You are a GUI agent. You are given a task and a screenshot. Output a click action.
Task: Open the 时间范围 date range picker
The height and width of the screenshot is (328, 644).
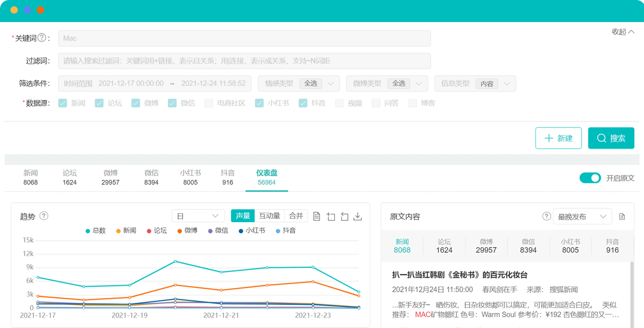tap(155, 84)
